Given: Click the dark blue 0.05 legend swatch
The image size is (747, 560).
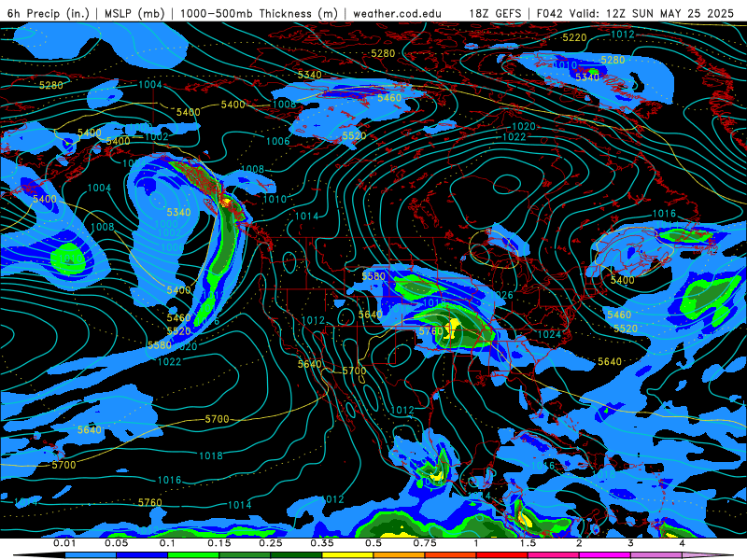Looking at the screenshot, I should [x=142, y=555].
